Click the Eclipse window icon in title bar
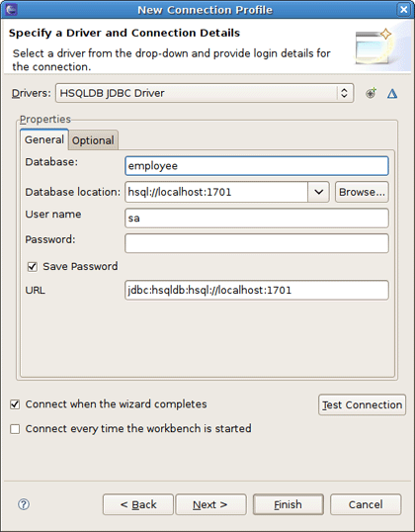415x532 pixels. (11, 9)
